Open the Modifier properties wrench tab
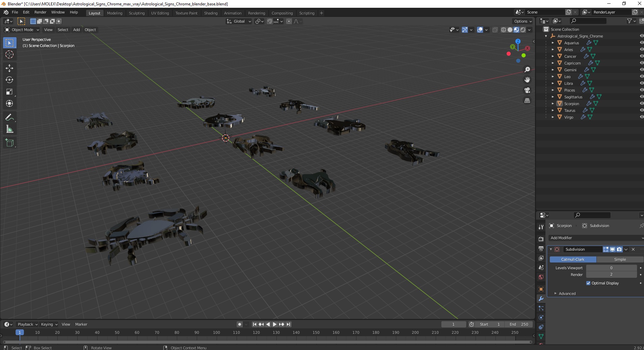The image size is (644, 350). [541, 299]
